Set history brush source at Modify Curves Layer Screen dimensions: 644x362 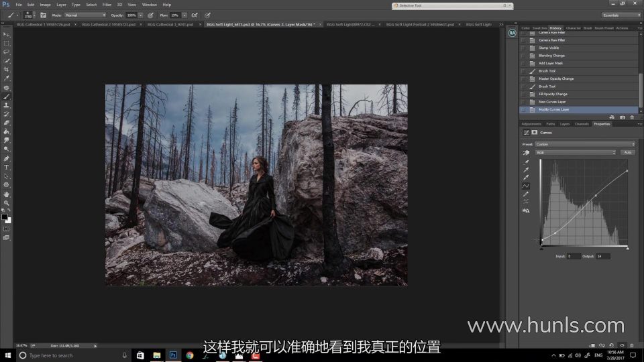pos(523,109)
